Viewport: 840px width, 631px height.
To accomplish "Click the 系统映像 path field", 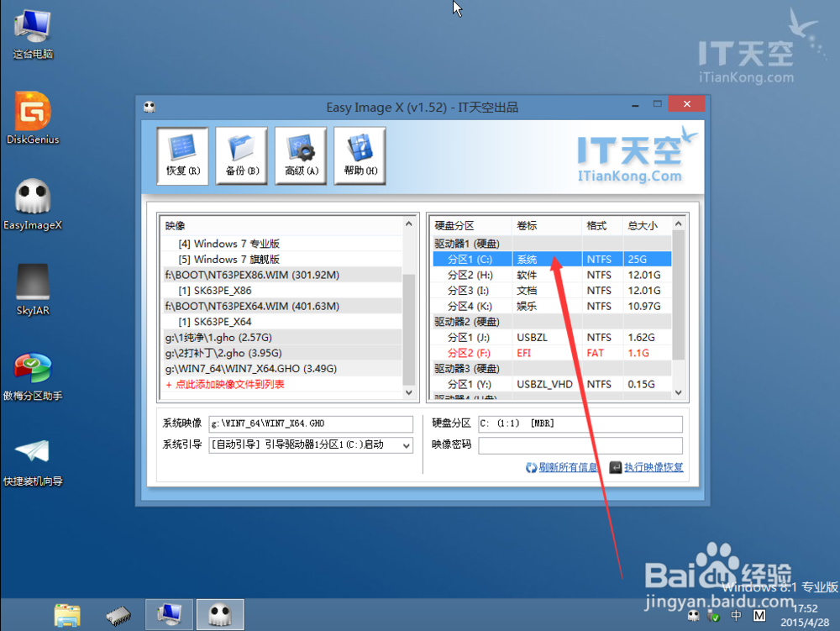I will (x=311, y=423).
